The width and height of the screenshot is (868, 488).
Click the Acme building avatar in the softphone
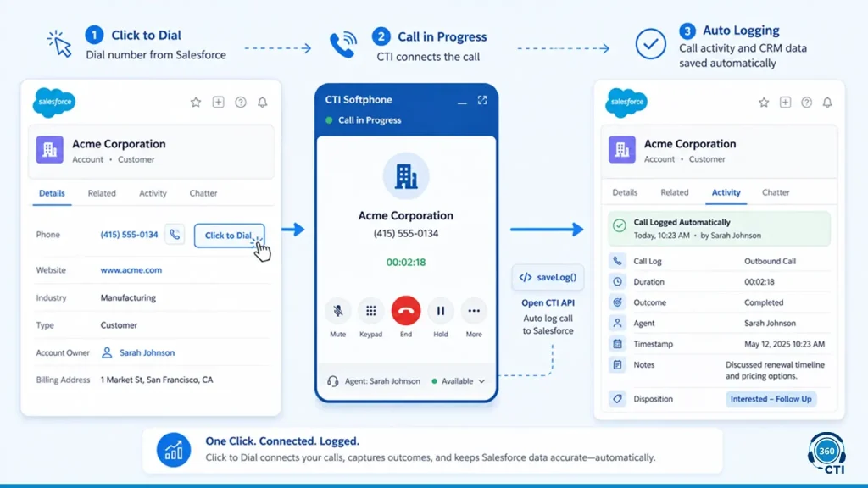(406, 176)
